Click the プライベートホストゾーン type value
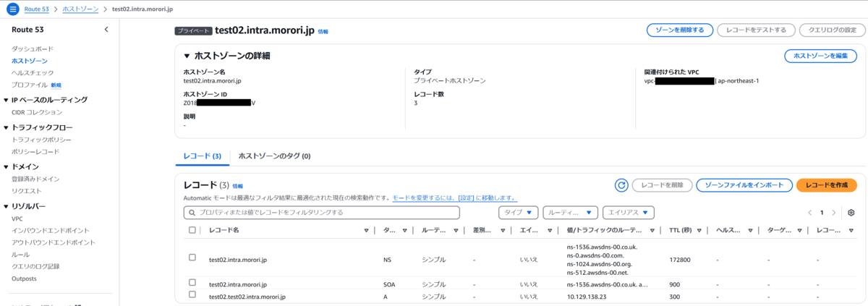This screenshot has height=306, width=868. 450,80
